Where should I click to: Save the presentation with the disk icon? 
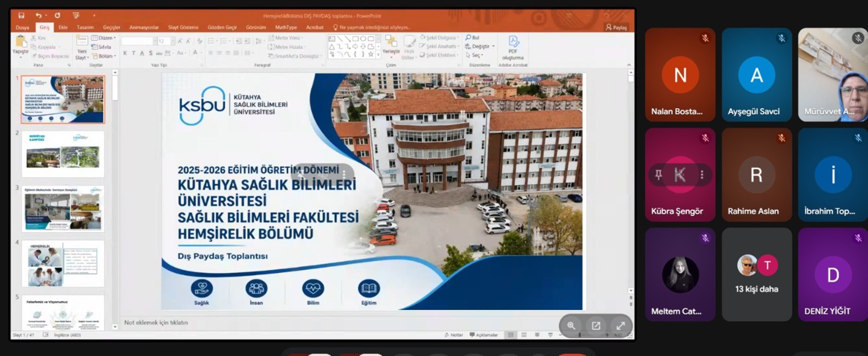21,16
